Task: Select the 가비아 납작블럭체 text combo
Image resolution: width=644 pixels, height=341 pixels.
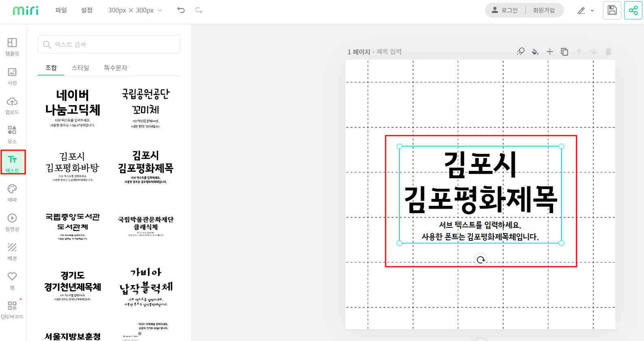Action: point(145,286)
